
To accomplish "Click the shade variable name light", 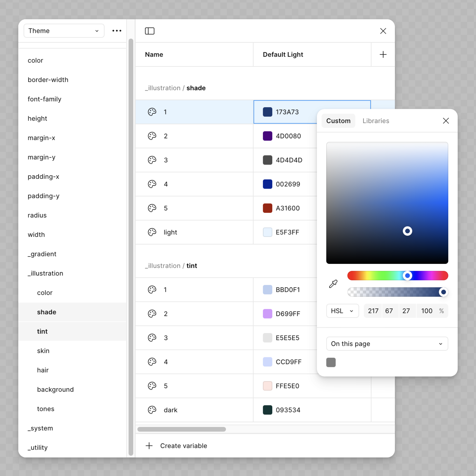I will pyautogui.click(x=170, y=232).
